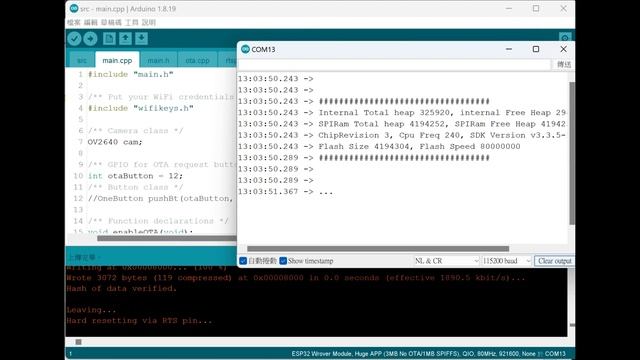Viewport: 640px width, 360px height.
Task: Open the 工具 (Tools) menu
Action: point(132,22)
